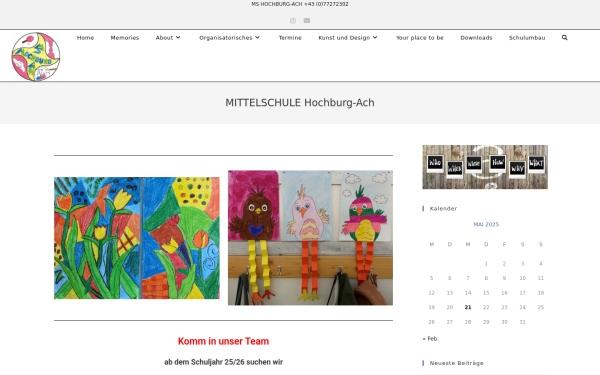Expand the Kunst und Design chevron
The width and height of the screenshot is (600, 375).
tap(375, 38)
